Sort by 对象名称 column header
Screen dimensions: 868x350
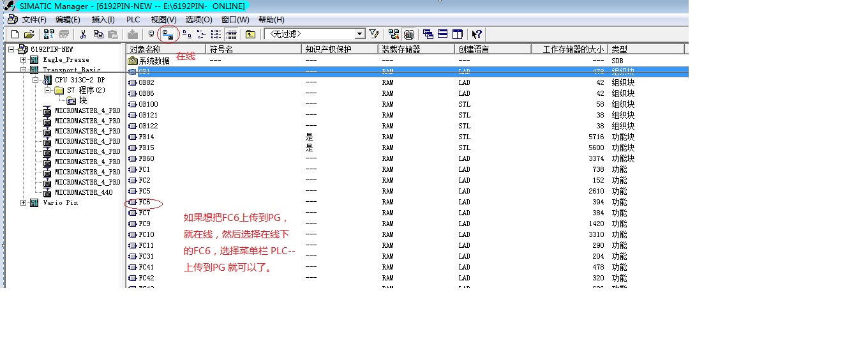pos(166,49)
